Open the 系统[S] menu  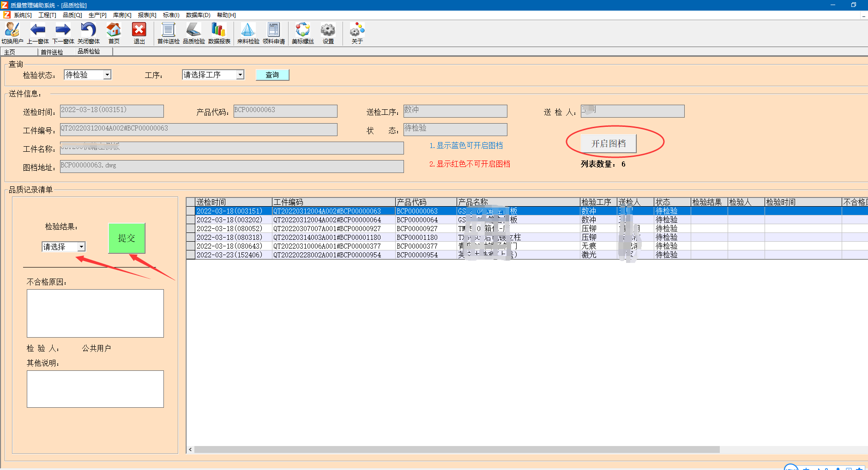[23, 15]
